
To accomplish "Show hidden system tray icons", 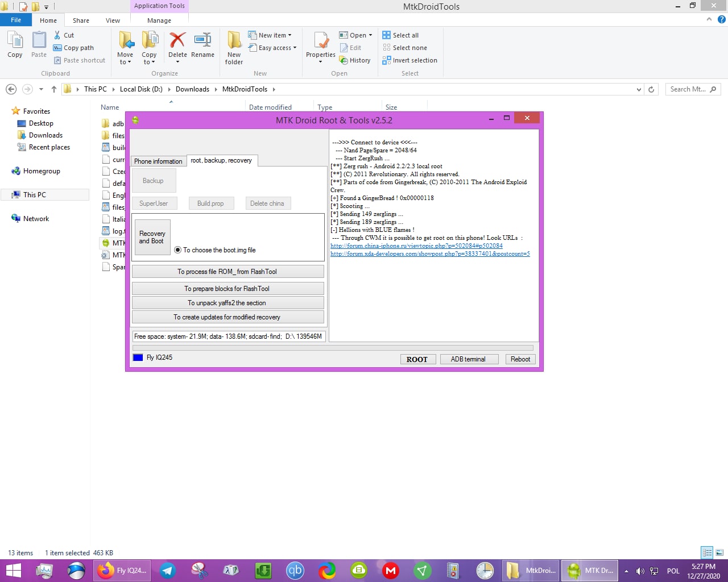I will coord(626,571).
